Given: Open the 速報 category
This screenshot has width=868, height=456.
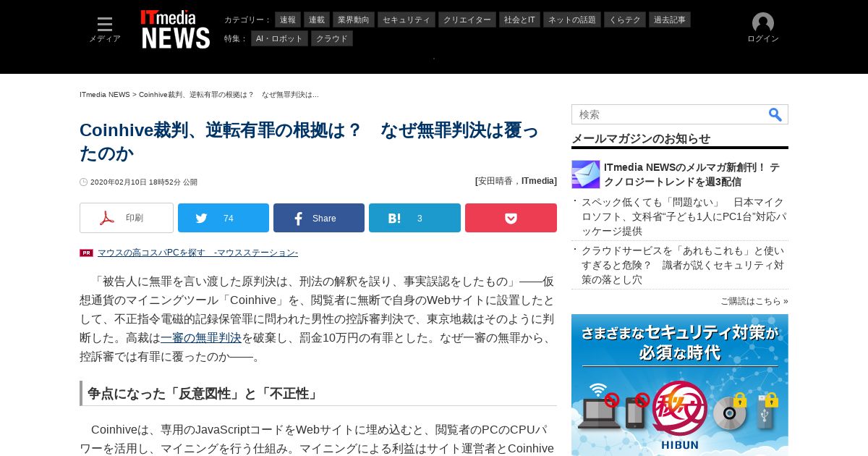Looking at the screenshot, I should [288, 20].
